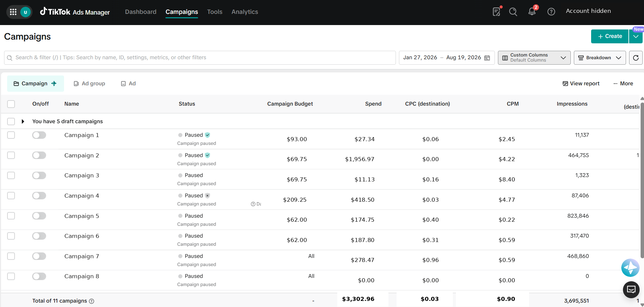Go to the Dashboard tab
Image resolution: width=644 pixels, height=307 pixels.
point(141,12)
